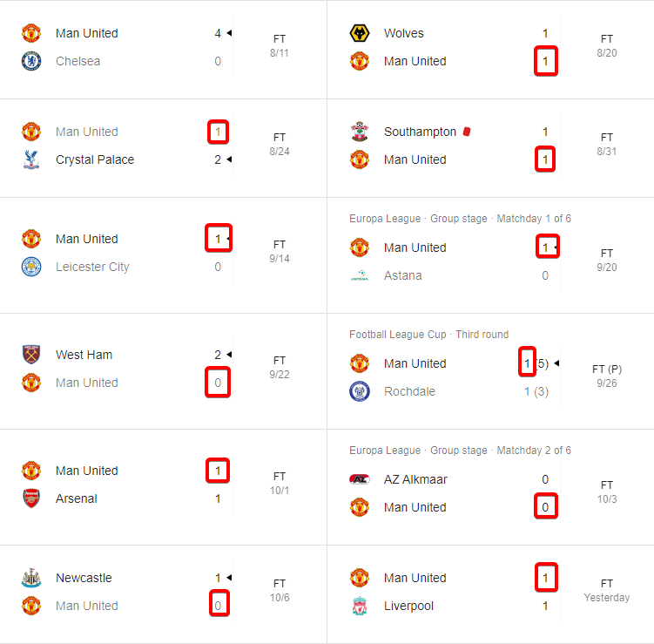
Task: Select the Astana team logo
Action: [359, 275]
